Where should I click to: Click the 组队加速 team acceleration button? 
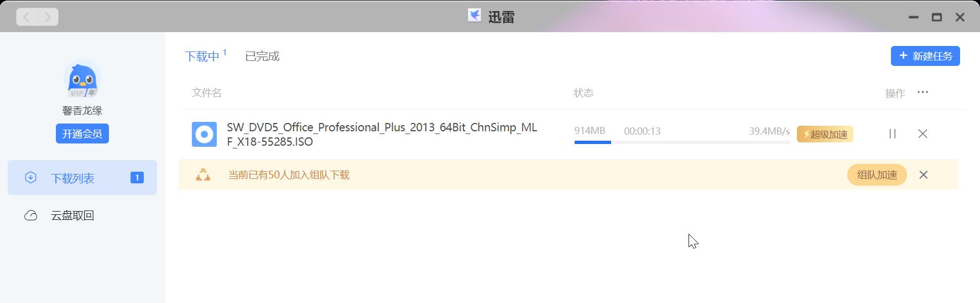(877, 175)
